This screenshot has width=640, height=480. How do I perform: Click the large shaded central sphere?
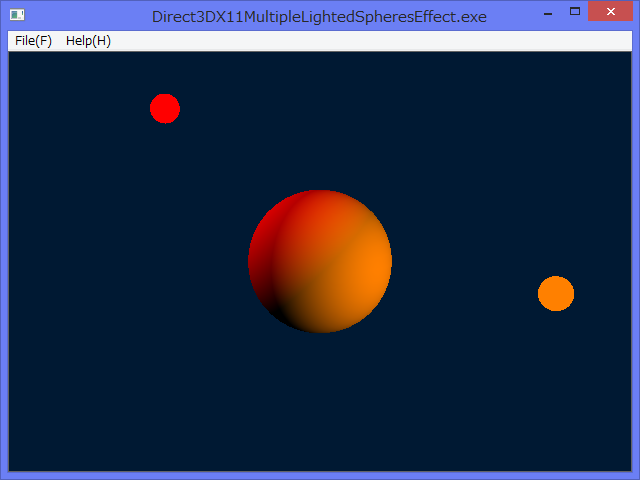320,261
